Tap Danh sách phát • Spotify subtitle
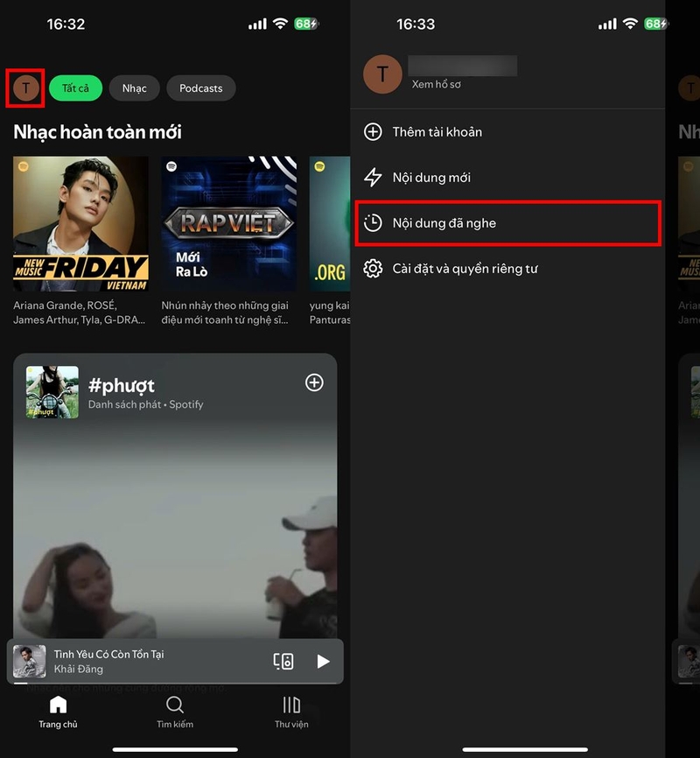The height and width of the screenshot is (758, 700). click(x=145, y=404)
